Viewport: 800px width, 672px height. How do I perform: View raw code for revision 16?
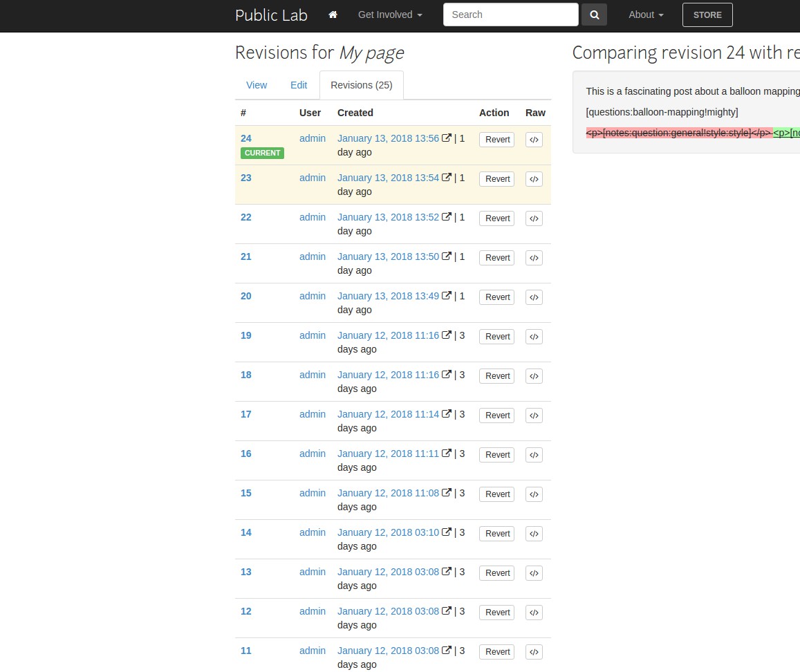(x=534, y=455)
